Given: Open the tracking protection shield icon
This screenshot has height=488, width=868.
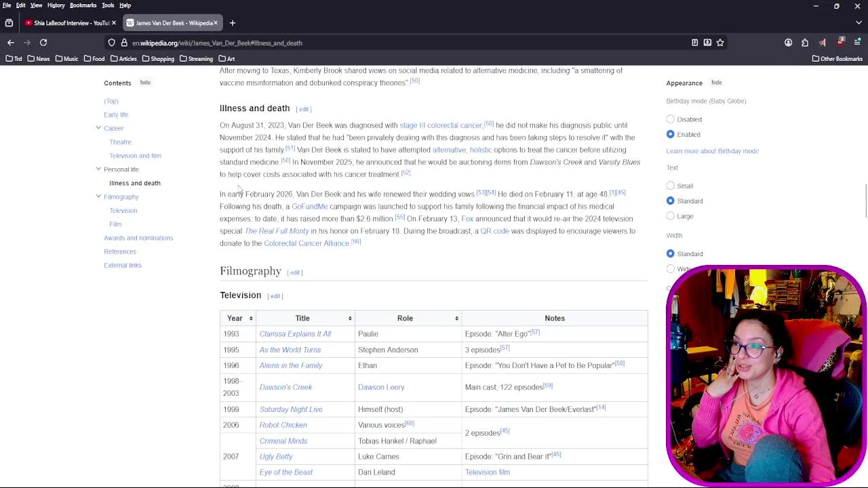Looking at the screenshot, I should pos(112,43).
